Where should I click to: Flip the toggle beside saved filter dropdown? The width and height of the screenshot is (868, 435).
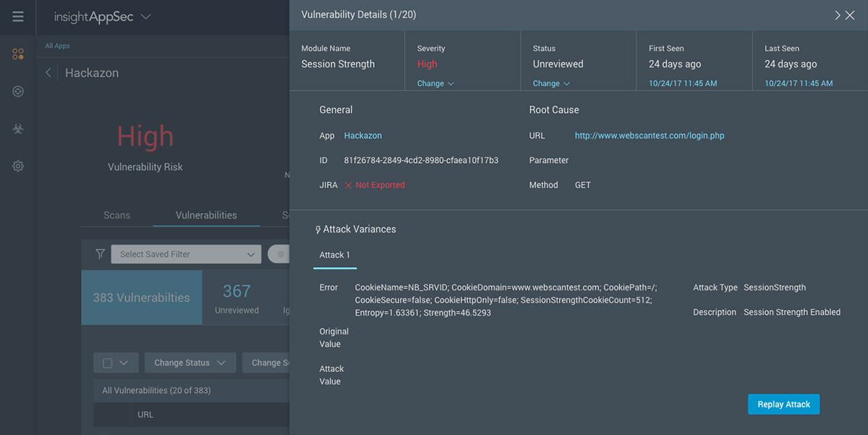(279, 254)
